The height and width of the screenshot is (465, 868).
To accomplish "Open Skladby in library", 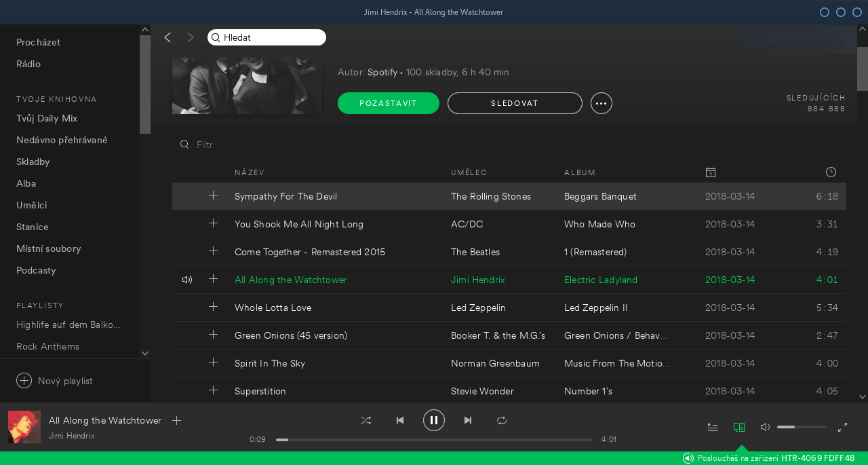I will pyautogui.click(x=33, y=162).
